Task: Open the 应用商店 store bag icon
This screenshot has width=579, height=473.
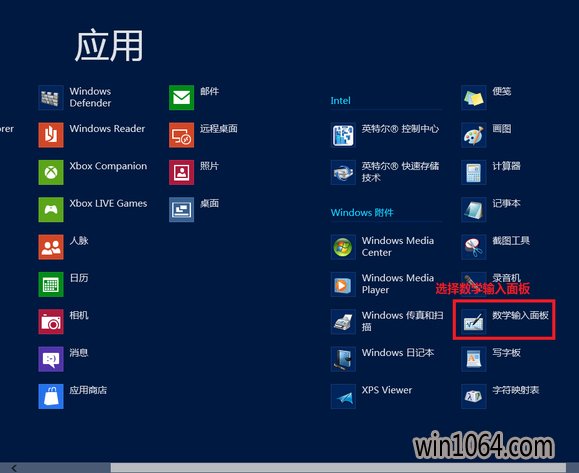Action: pyautogui.click(x=51, y=396)
